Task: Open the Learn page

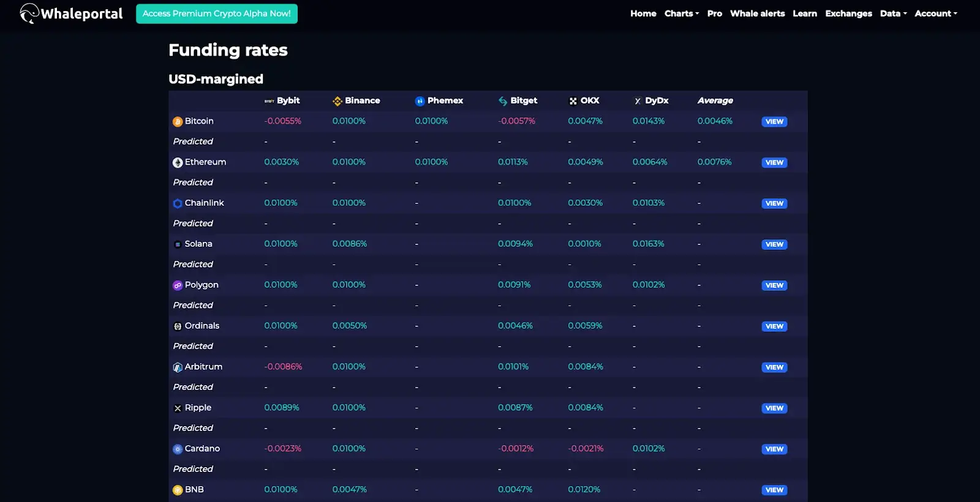Action: [805, 13]
